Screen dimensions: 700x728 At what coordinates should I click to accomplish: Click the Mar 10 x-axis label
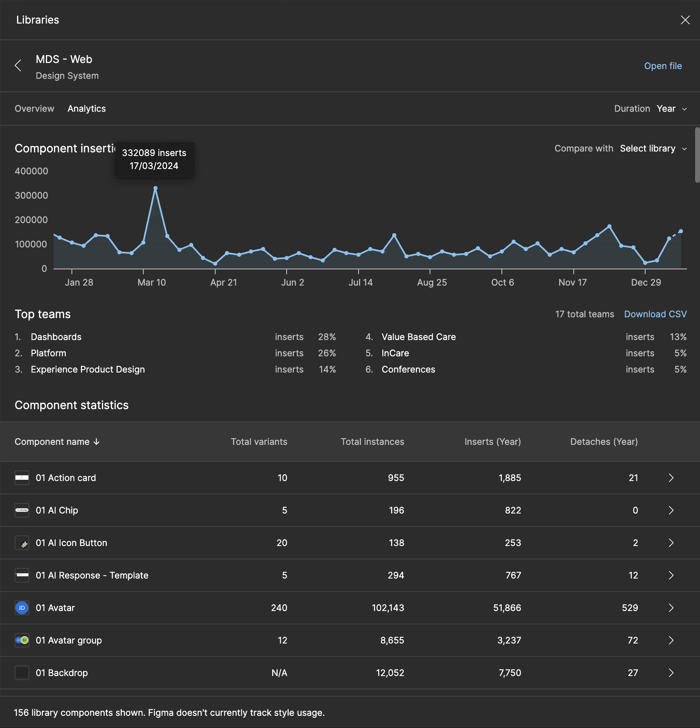[x=151, y=282]
